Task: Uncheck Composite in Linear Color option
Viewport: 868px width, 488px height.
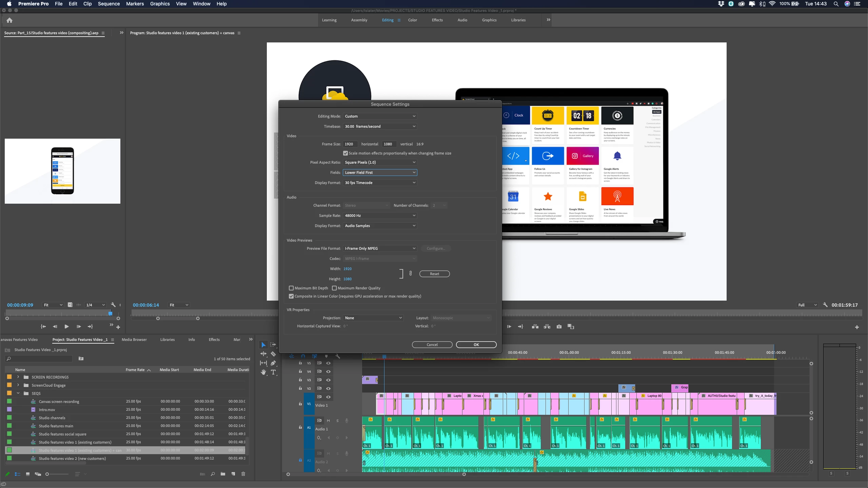Action: pyautogui.click(x=291, y=296)
